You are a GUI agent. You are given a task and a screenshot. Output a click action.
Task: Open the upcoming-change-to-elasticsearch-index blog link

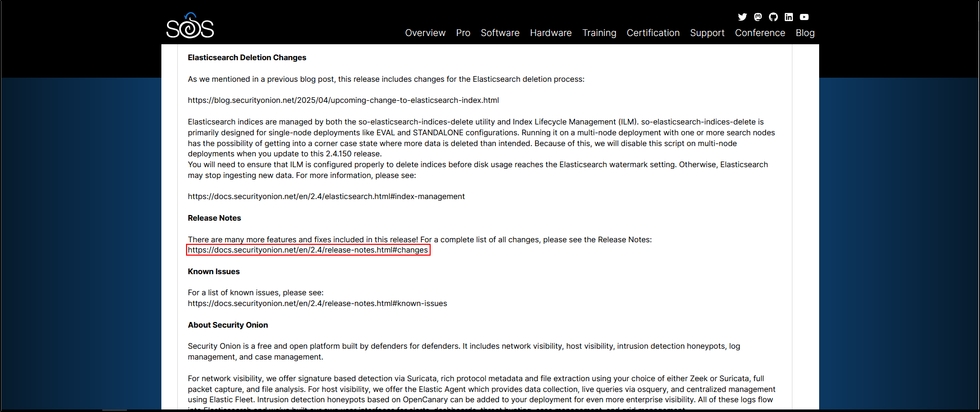[x=343, y=100]
